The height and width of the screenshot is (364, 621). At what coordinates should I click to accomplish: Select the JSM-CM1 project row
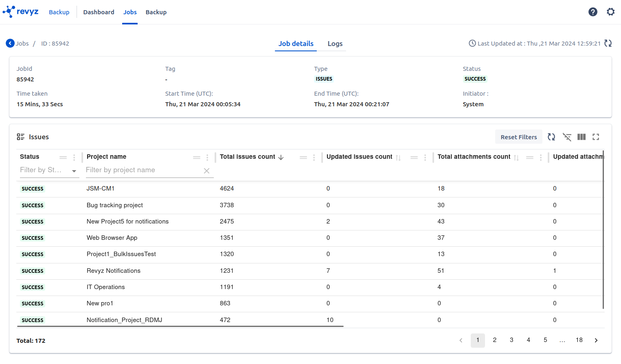(310, 189)
